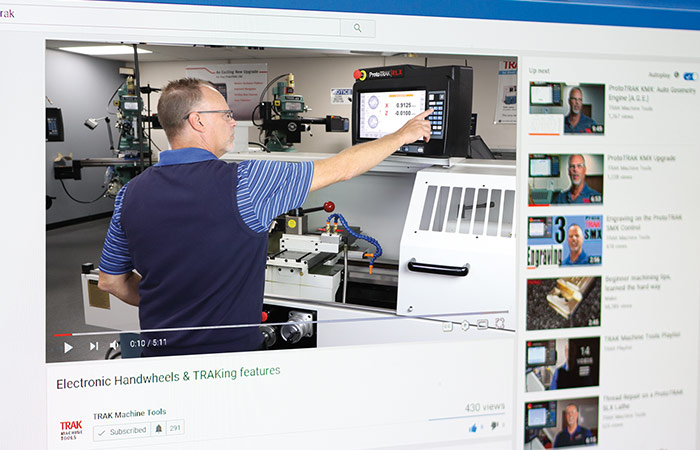Screen dimensions: 700x450
Task: Click the ProtoTRAK KMX Upgrade title
Action: (642, 158)
